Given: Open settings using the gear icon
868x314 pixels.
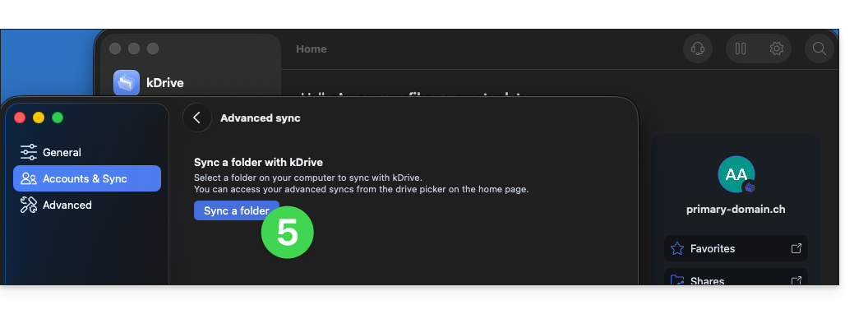Looking at the screenshot, I should pos(776,48).
